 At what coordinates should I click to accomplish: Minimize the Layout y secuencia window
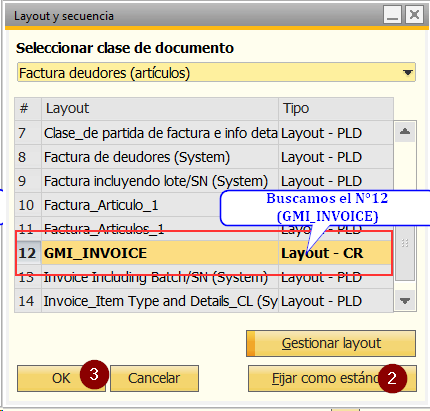click(x=392, y=15)
